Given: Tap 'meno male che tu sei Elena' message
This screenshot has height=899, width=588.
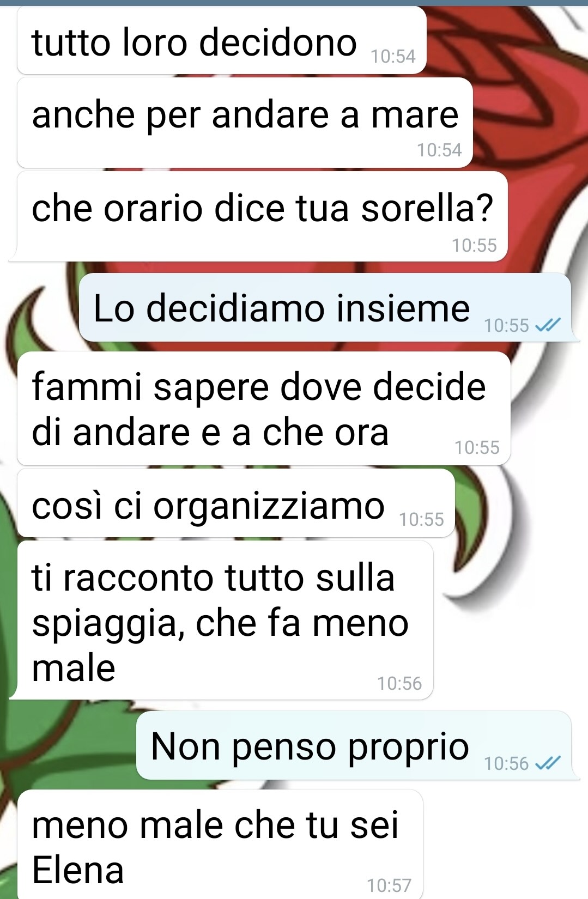Looking at the screenshot, I should click(220, 845).
